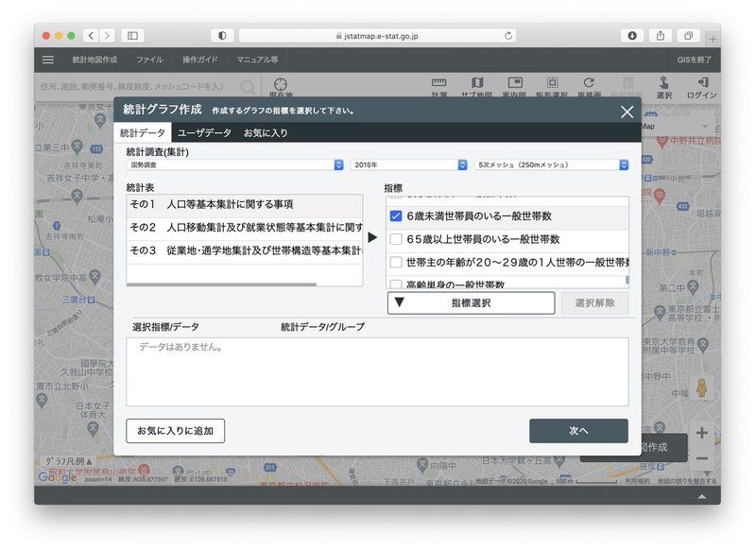756x551 pixels.
Task: Click the 統計表 list horizontal scrollbar
Action: [x=221, y=284]
